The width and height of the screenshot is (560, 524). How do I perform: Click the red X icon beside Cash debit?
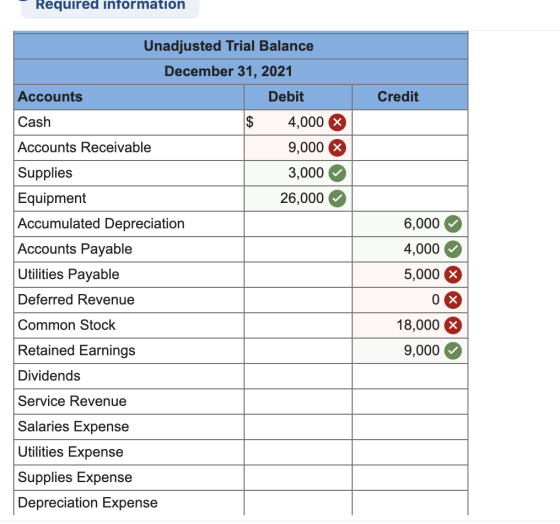(337, 122)
